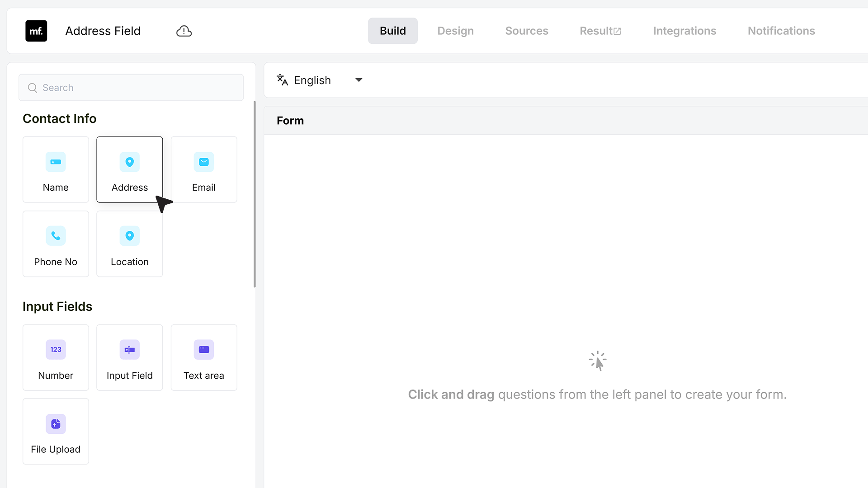This screenshot has width=868, height=488.
Task: Open the English language dropdown
Action: pyautogui.click(x=320, y=80)
